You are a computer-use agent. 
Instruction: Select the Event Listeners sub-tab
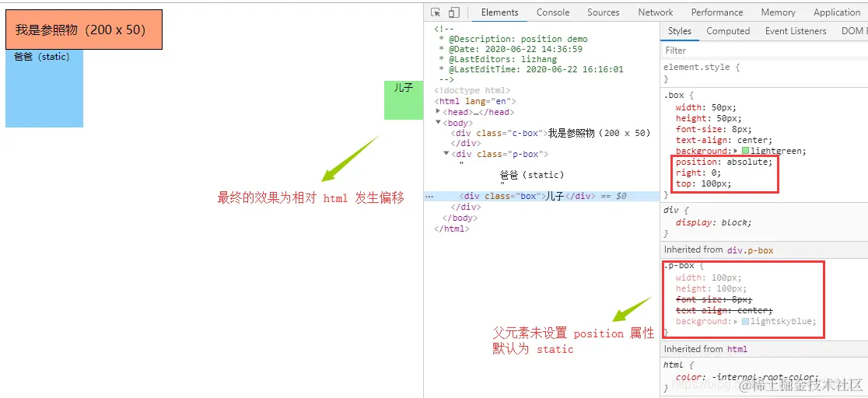pyautogui.click(x=796, y=31)
